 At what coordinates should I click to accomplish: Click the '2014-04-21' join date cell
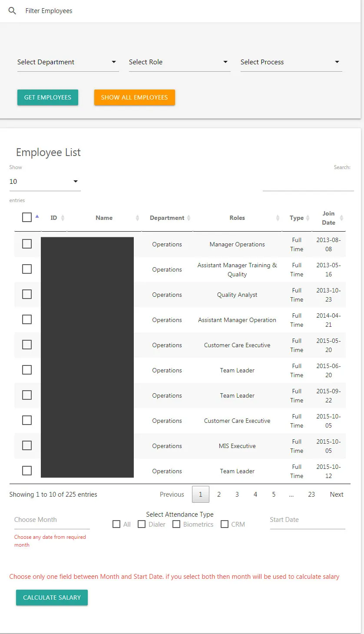coord(329,320)
